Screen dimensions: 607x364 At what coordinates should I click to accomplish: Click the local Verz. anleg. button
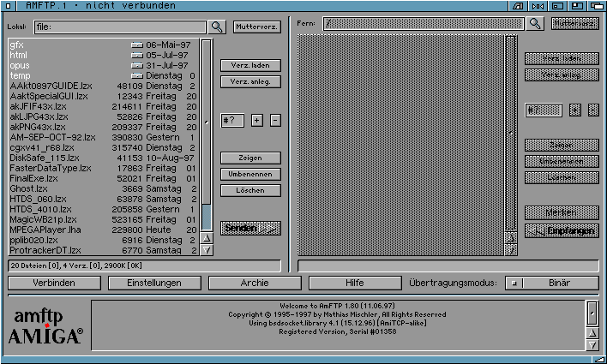pos(250,81)
